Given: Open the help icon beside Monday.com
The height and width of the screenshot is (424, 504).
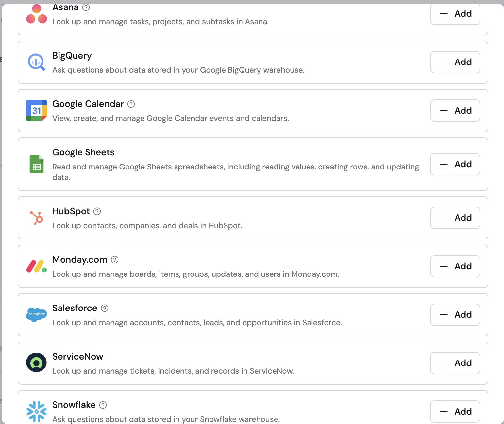Looking at the screenshot, I should tap(115, 260).
